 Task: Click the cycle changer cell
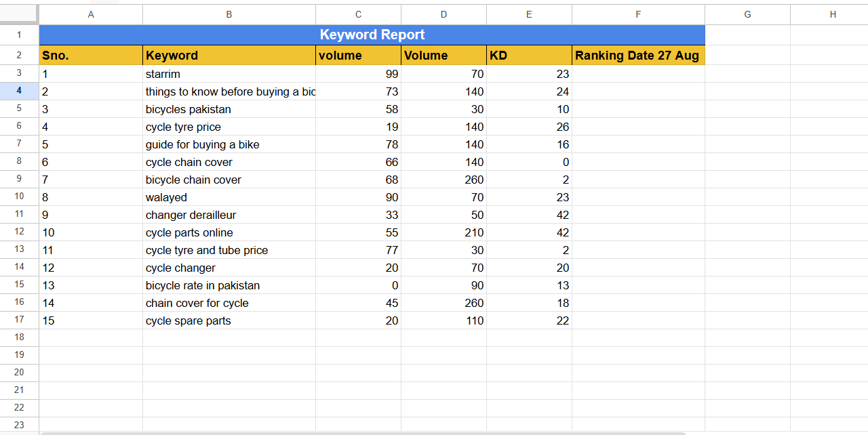pyautogui.click(x=229, y=268)
